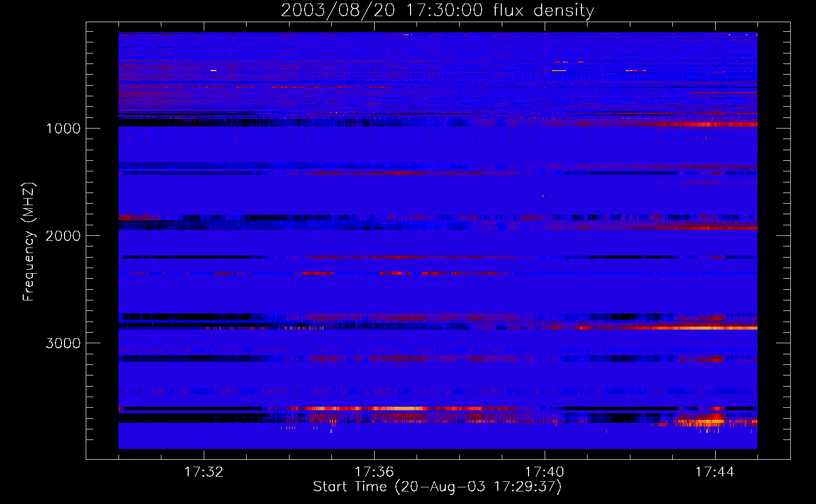Click the "17:40" time tick label
This screenshot has height=504, width=816.
point(545,472)
